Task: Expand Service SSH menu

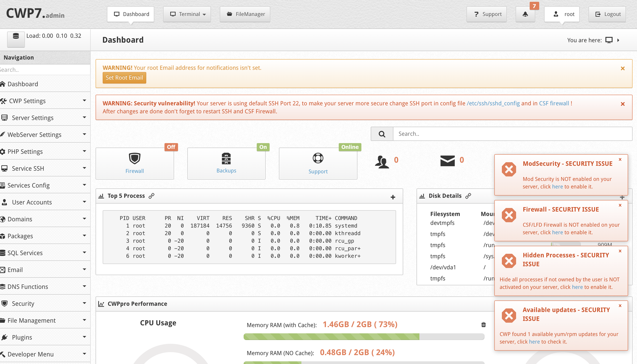Action: (45, 168)
